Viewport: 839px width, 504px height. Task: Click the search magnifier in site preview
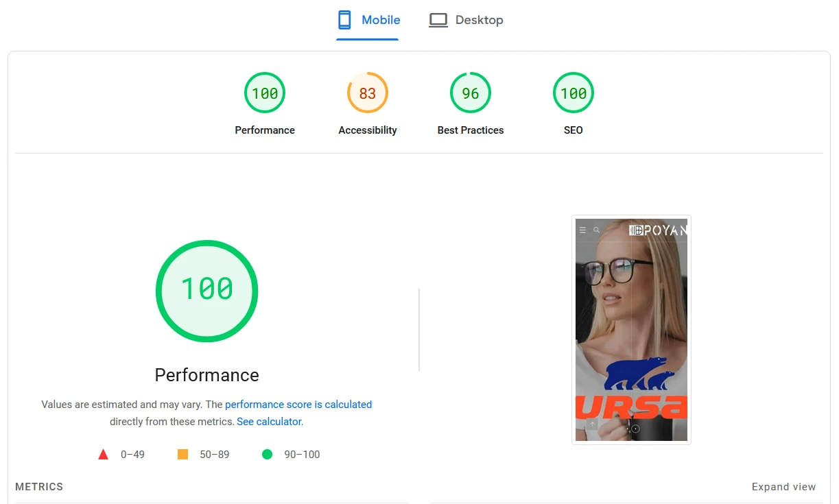pos(596,230)
